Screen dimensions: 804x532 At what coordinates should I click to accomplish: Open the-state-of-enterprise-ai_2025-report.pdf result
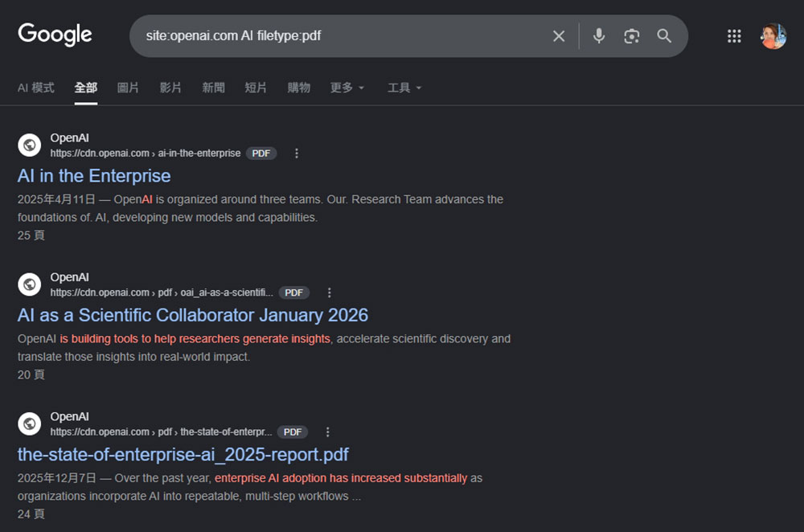click(183, 455)
